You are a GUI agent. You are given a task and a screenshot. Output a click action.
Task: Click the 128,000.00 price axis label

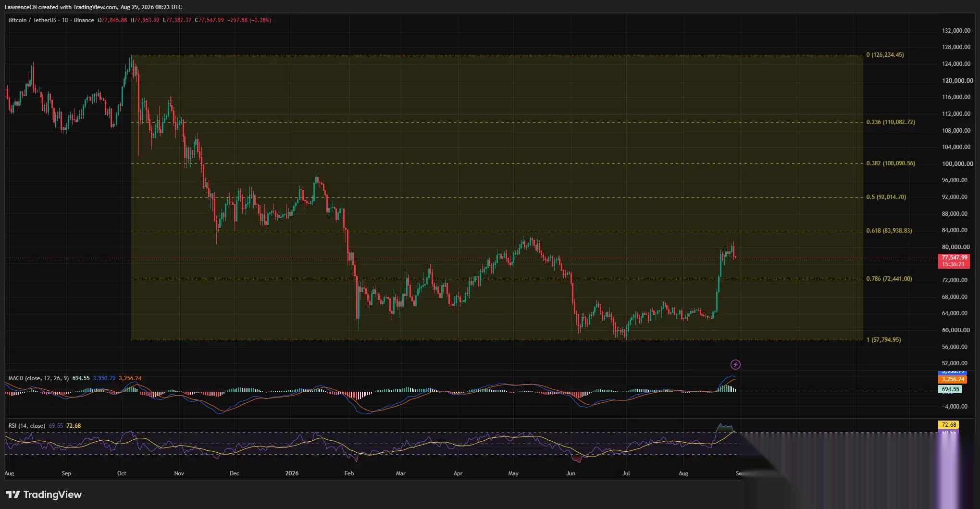956,47
